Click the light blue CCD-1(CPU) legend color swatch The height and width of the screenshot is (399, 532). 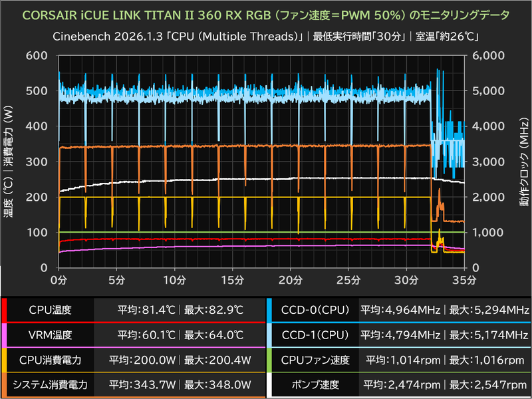(x=269, y=335)
